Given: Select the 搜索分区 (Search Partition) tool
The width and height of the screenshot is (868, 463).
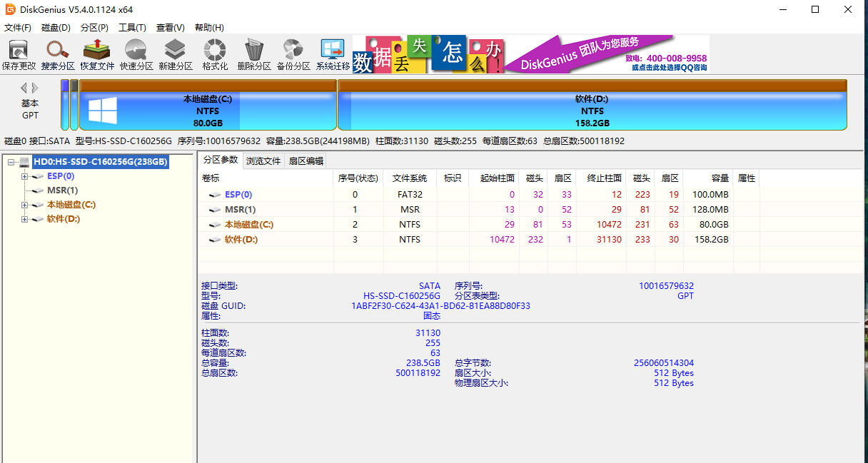Looking at the screenshot, I should coord(57,54).
